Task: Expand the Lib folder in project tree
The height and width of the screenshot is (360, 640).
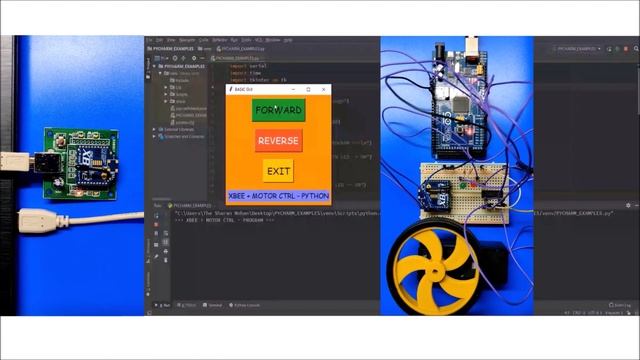Action: coord(166,87)
